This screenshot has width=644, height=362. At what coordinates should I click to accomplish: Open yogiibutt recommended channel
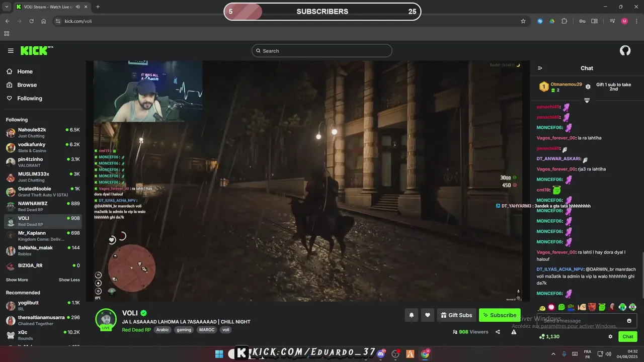point(43,306)
